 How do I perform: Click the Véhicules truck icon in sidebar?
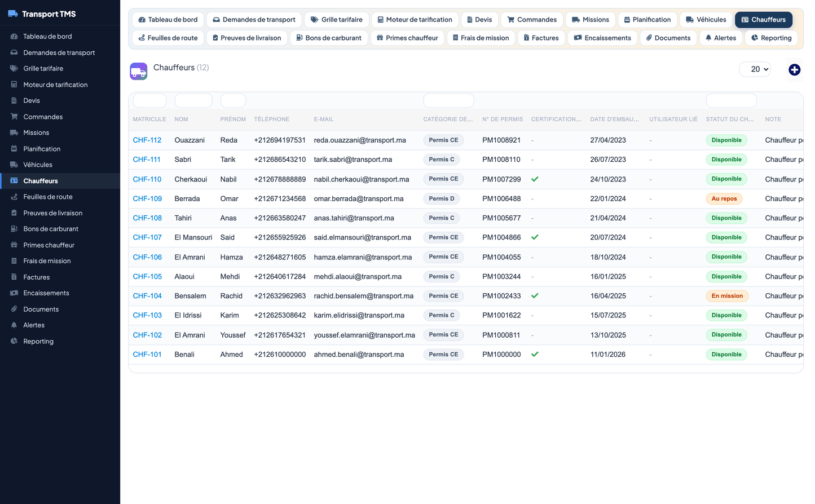[x=14, y=165]
